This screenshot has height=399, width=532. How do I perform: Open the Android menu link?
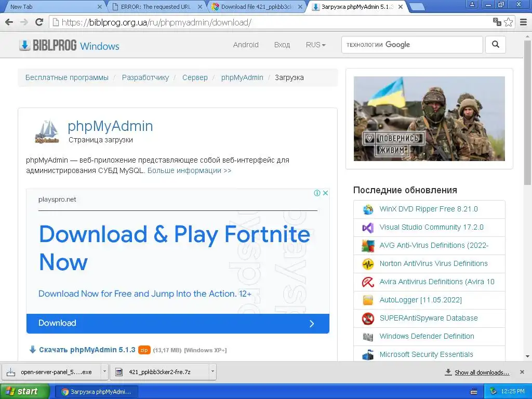(246, 45)
